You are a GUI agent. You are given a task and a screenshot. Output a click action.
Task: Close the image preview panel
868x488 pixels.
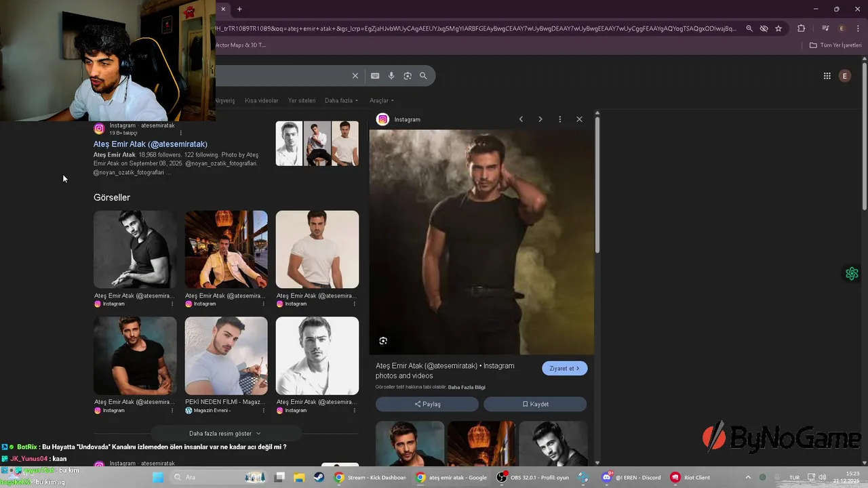point(579,119)
